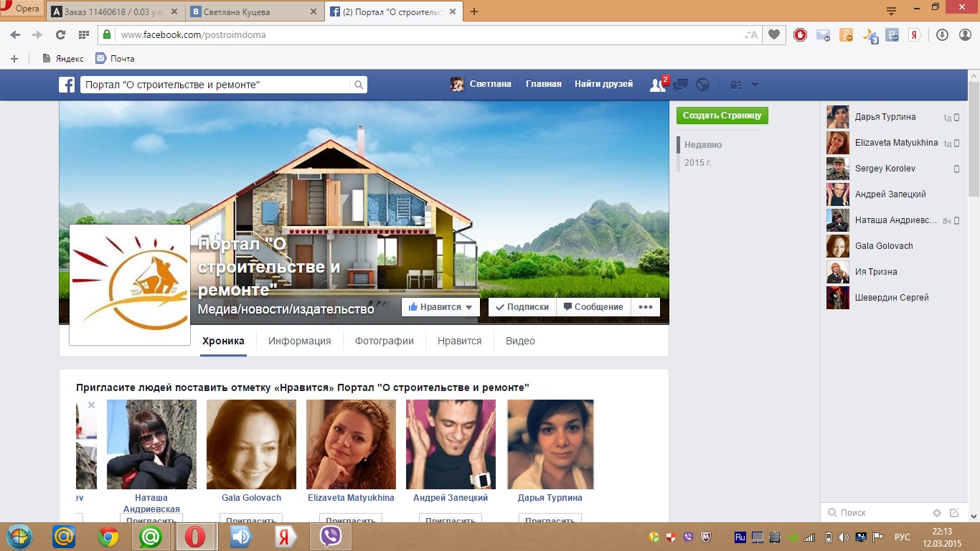Open the Yandex Я extension icon
This screenshot has width=980, height=551.
[915, 34]
